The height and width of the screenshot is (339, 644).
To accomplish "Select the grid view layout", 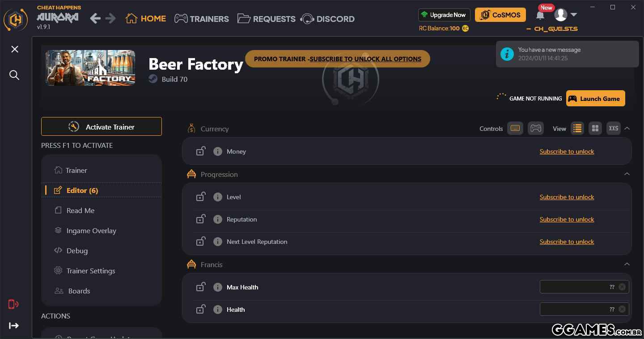I will coord(595,128).
